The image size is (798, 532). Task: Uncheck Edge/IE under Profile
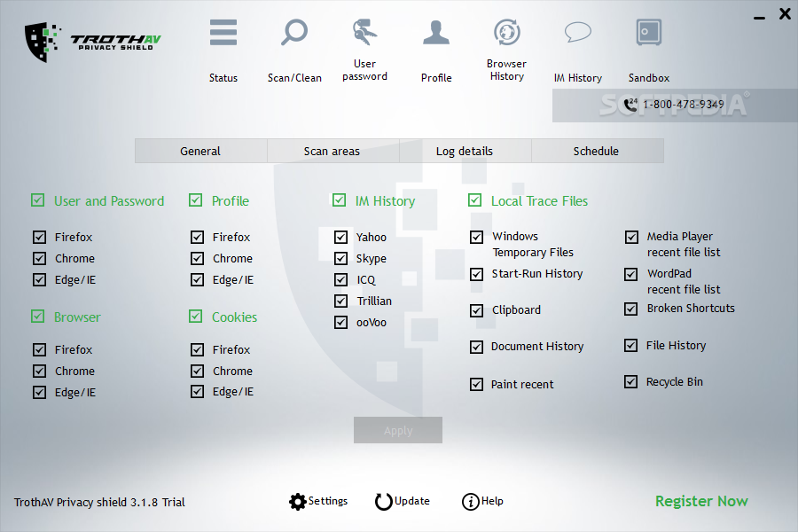tap(197, 279)
